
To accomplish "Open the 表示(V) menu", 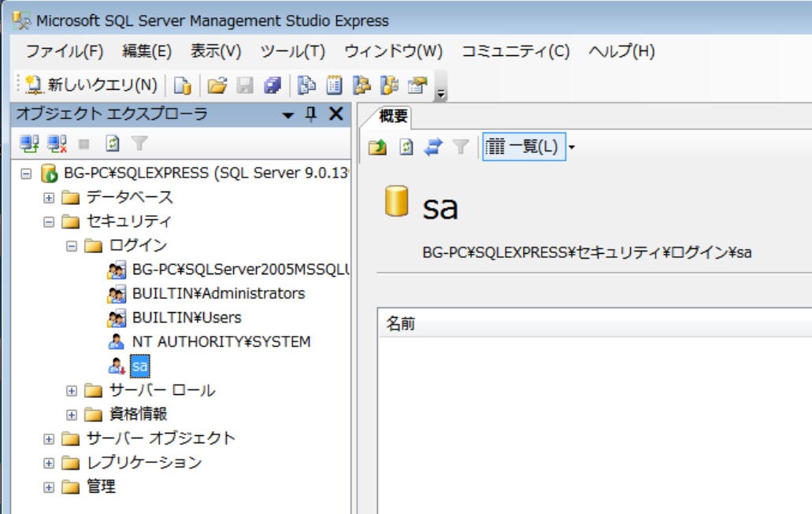I will (x=216, y=51).
